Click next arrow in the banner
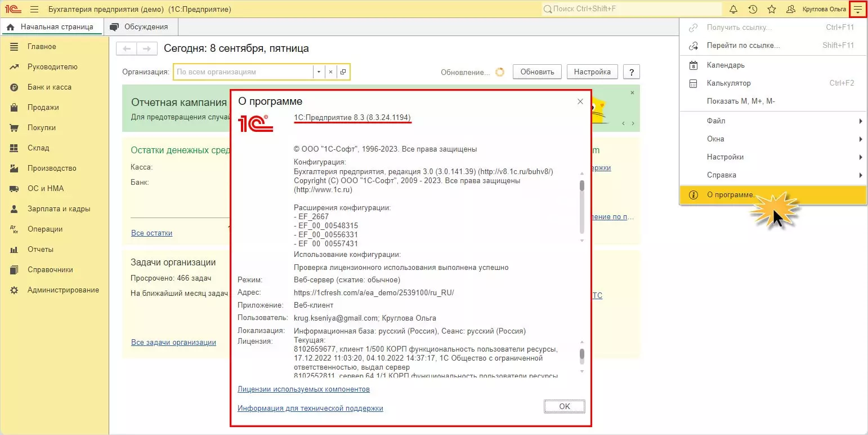 tap(633, 123)
